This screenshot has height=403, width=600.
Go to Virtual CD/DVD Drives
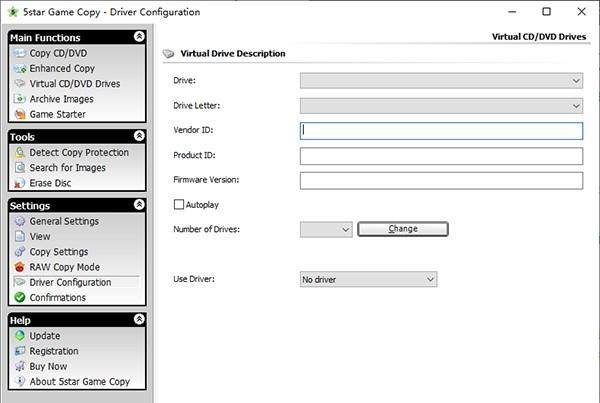pyautogui.click(x=75, y=83)
